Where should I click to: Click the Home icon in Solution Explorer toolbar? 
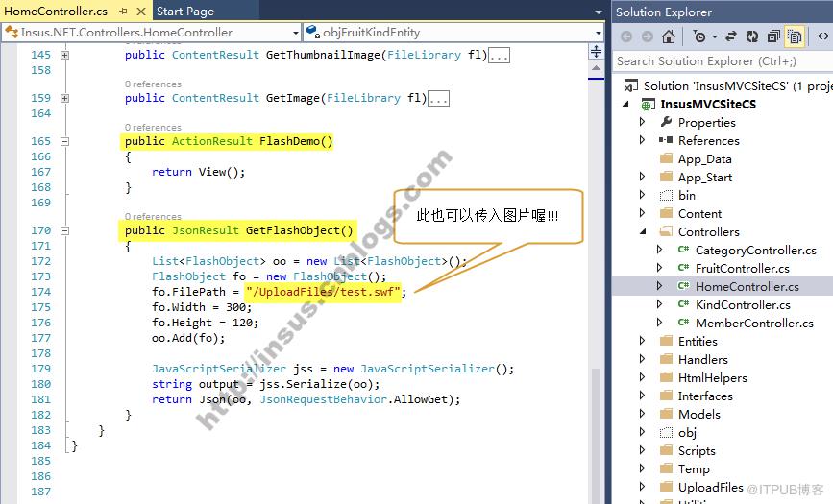(x=669, y=36)
